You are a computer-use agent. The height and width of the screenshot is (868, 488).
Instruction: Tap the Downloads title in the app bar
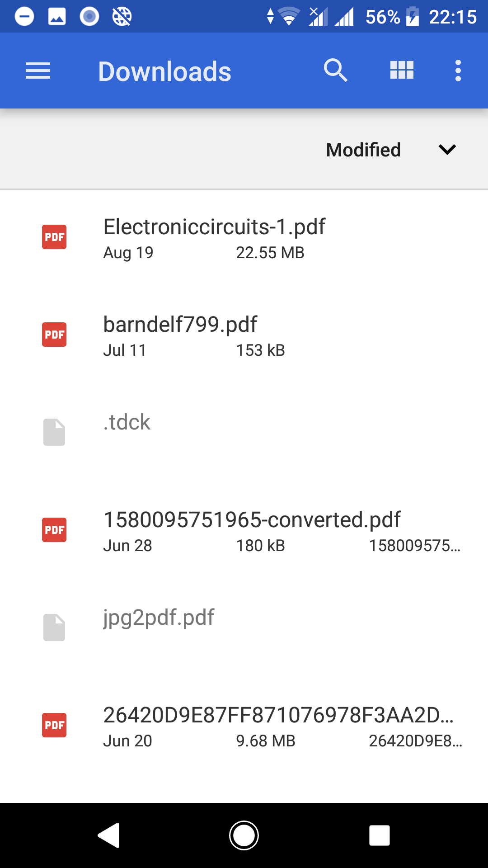[164, 71]
